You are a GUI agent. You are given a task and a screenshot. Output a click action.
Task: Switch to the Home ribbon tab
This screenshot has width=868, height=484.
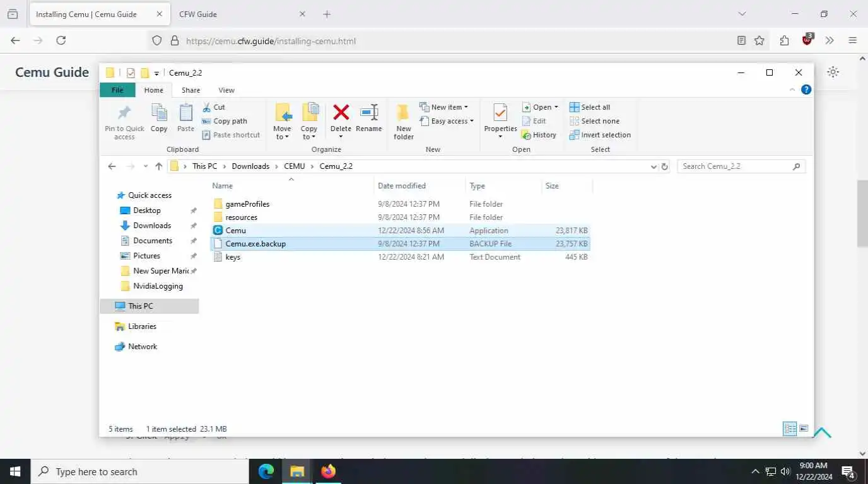(x=153, y=90)
